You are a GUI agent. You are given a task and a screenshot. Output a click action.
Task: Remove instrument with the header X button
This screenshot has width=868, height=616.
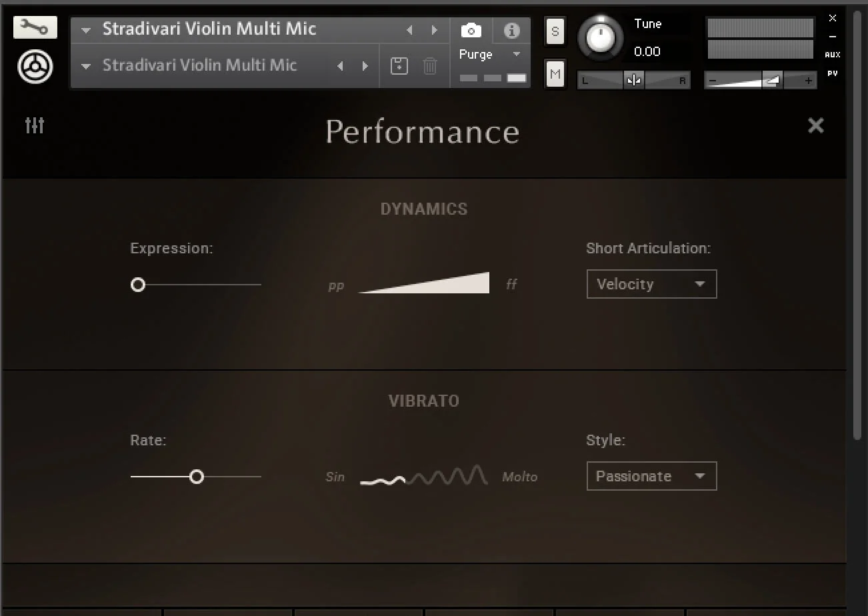pyautogui.click(x=833, y=18)
